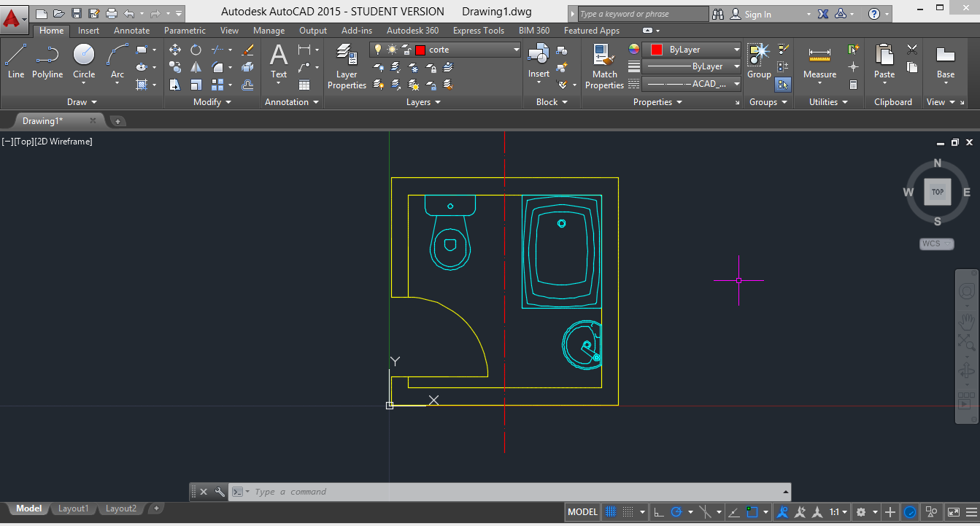Screen dimensions: 980x526
Task: Click the Group objects tool
Action: (x=759, y=61)
